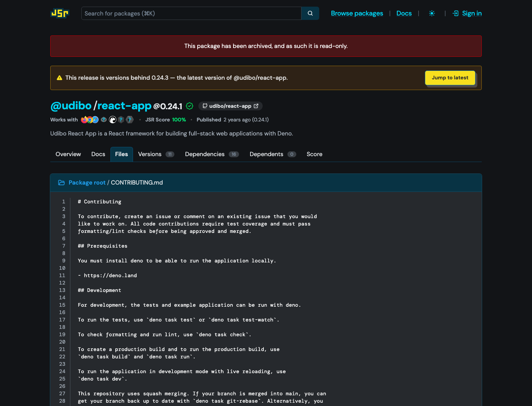
Task: Click the '## Prerequisites' line
Action: tap(103, 246)
